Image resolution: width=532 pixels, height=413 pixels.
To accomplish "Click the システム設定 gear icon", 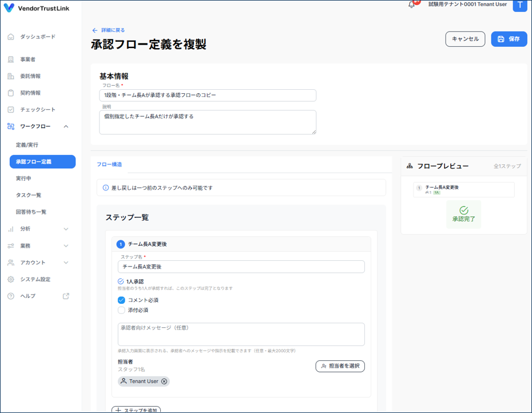I will (11, 279).
